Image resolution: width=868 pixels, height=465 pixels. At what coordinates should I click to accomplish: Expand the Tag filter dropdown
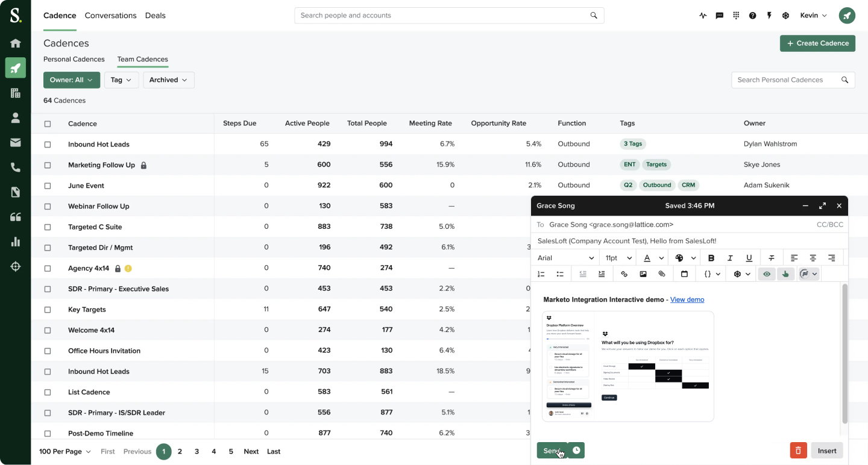pyautogui.click(x=121, y=80)
